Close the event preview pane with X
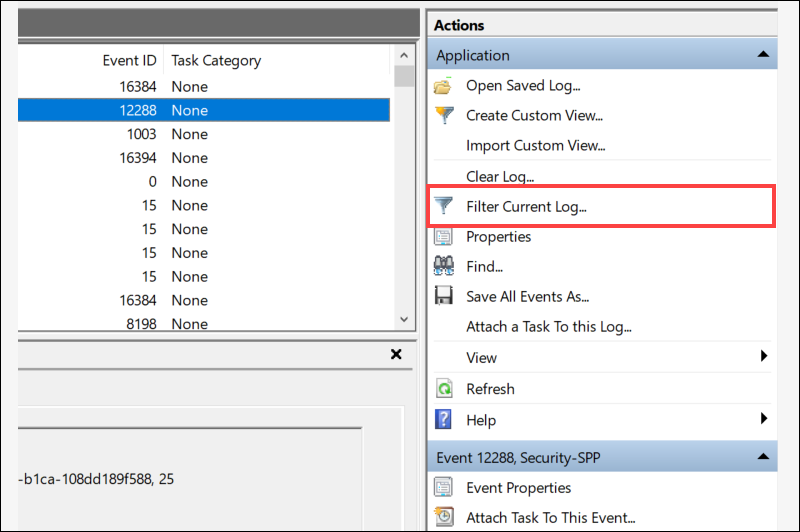This screenshot has height=532, width=800. [396, 354]
